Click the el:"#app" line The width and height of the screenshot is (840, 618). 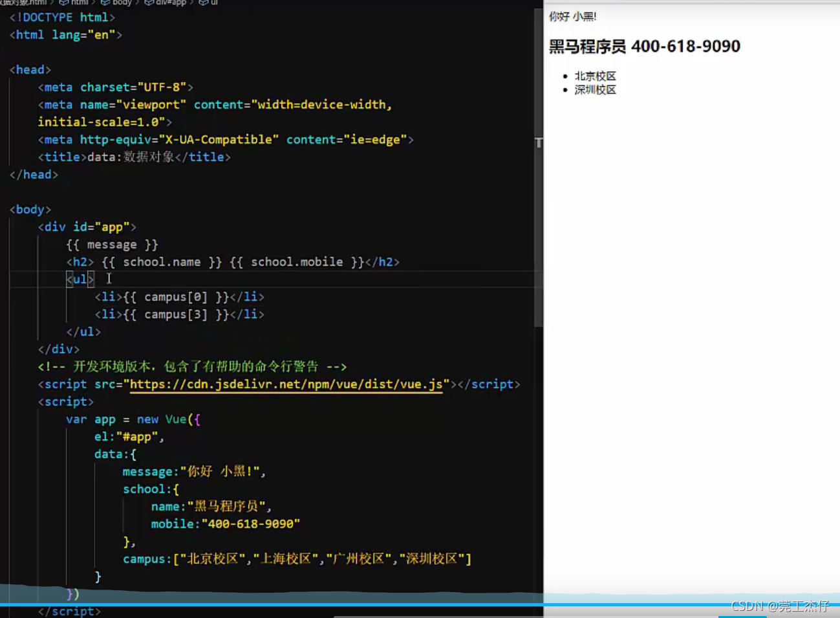click(129, 437)
